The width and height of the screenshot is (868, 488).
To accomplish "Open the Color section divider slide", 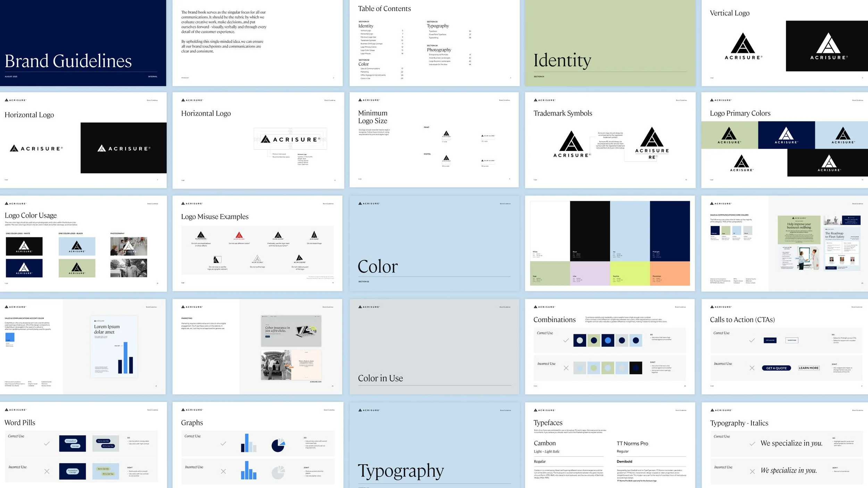I will point(434,243).
